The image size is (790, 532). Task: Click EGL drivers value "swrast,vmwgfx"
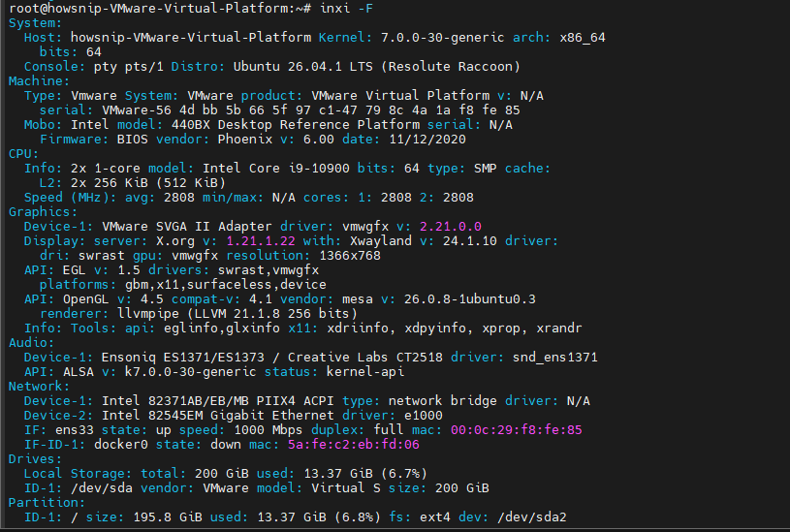pyautogui.click(x=269, y=270)
